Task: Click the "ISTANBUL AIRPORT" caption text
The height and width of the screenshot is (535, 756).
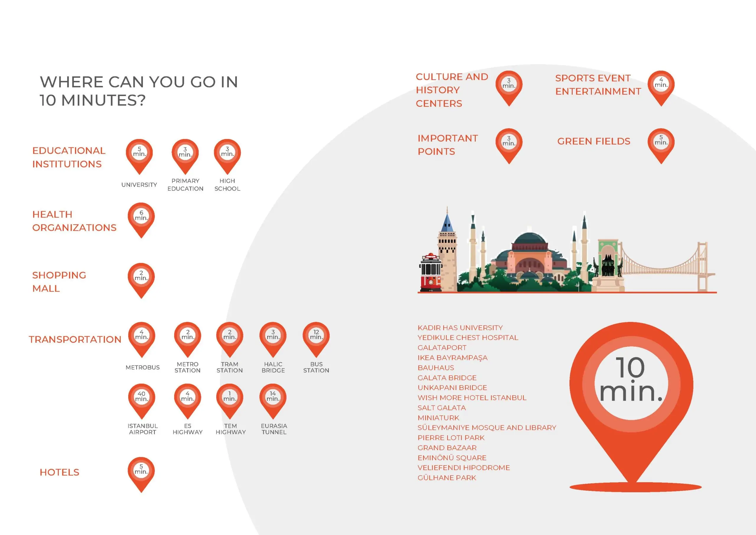Action: coord(143,429)
